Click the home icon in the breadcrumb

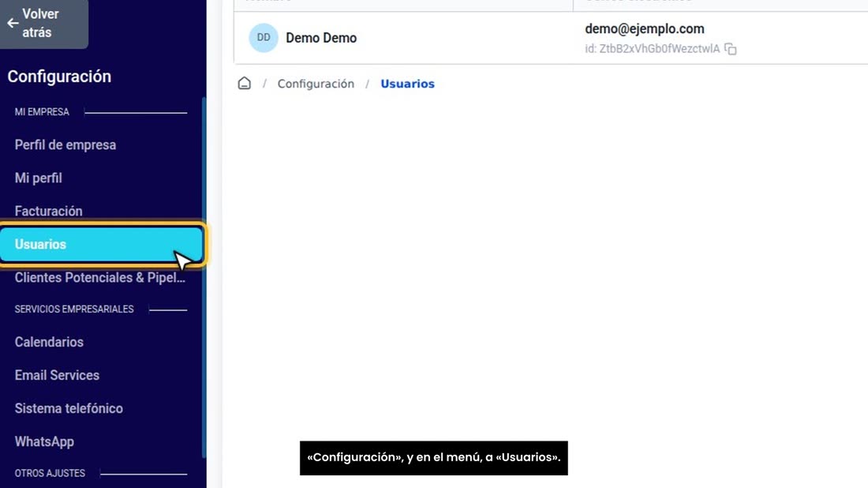[x=244, y=84]
